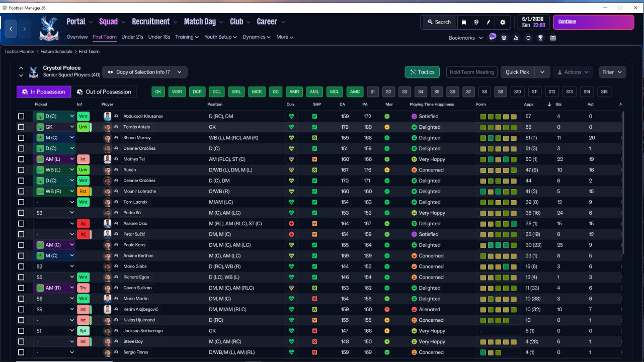Image resolution: width=644 pixels, height=362 pixels.
Task: Click the bookmark icon beside Search
Action: (x=463, y=22)
